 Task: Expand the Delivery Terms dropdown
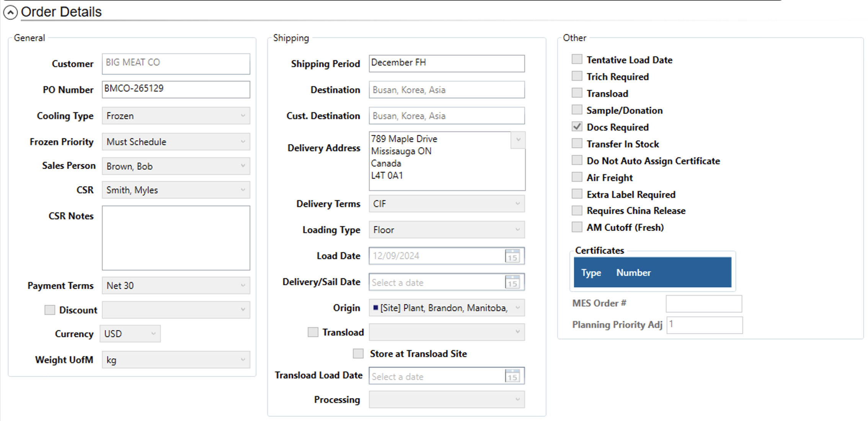click(x=446, y=204)
